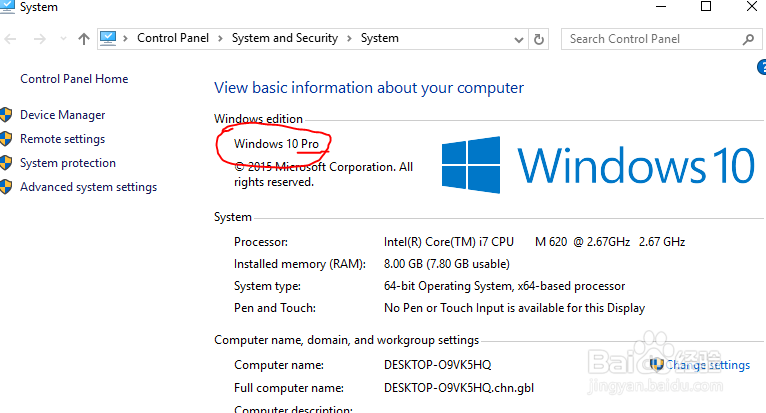Click the Windows 10 logo graphic
The image size is (766, 413).
pyautogui.click(x=598, y=165)
